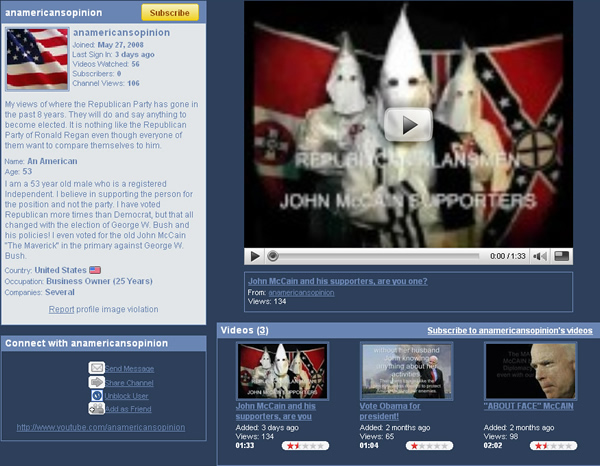Start playback with the player's play button
This screenshot has height=466, width=600.
255,256
